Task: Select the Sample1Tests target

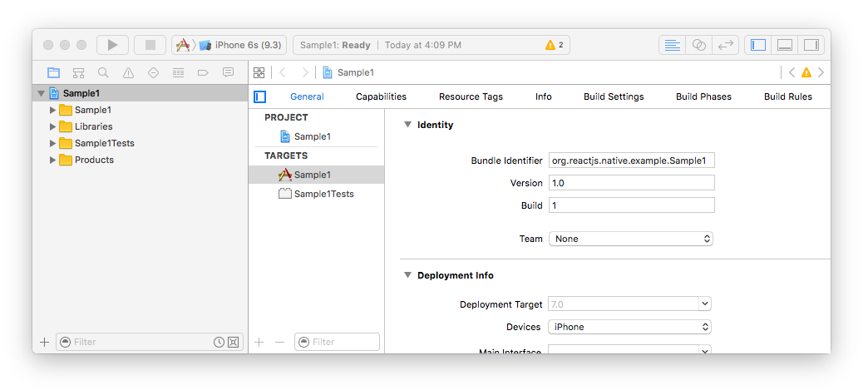Action: click(316, 194)
